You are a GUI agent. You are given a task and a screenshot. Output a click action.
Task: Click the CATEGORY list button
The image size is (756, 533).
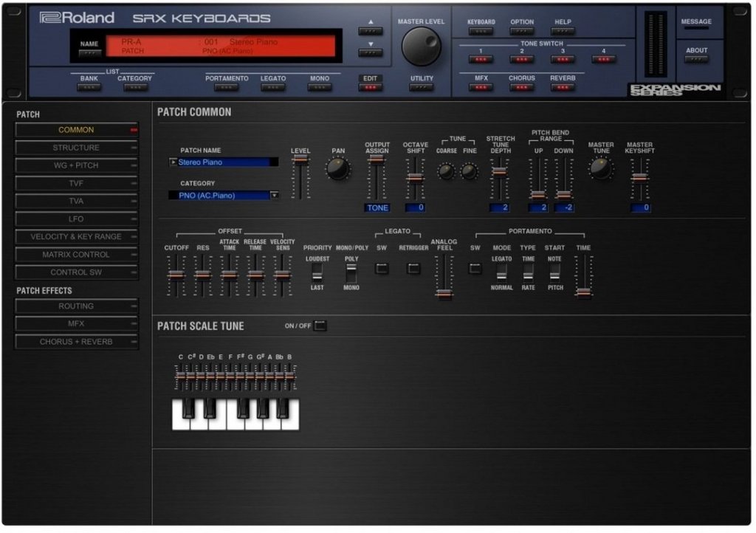(135, 87)
